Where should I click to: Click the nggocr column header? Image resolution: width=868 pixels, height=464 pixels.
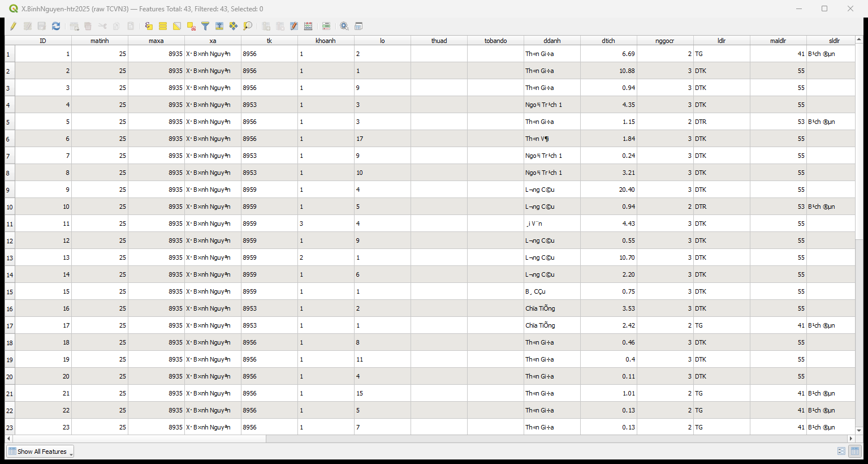coord(665,41)
